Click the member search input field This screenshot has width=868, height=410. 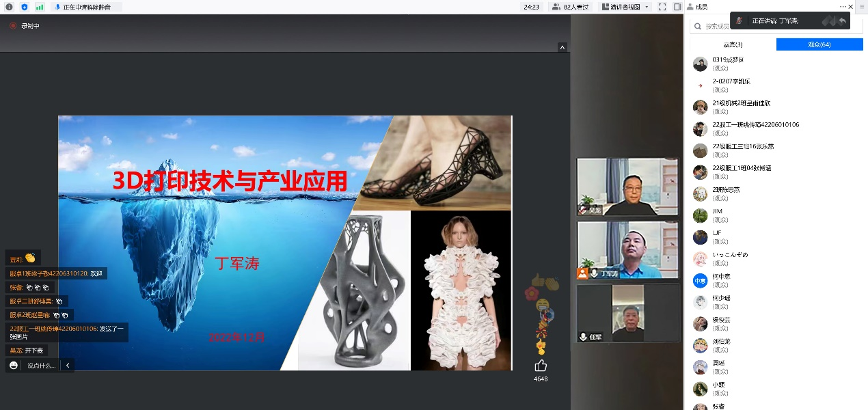(x=711, y=26)
